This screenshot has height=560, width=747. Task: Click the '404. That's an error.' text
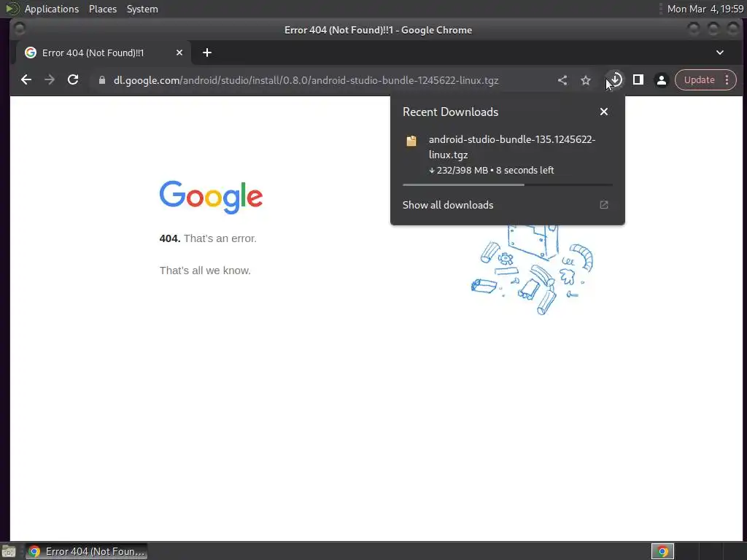pyautogui.click(x=208, y=238)
